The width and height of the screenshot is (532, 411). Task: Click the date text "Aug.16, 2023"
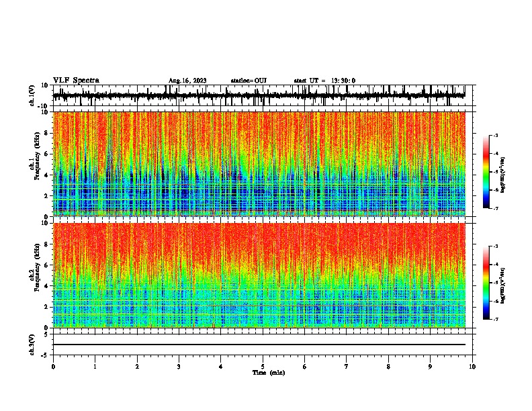coord(187,81)
